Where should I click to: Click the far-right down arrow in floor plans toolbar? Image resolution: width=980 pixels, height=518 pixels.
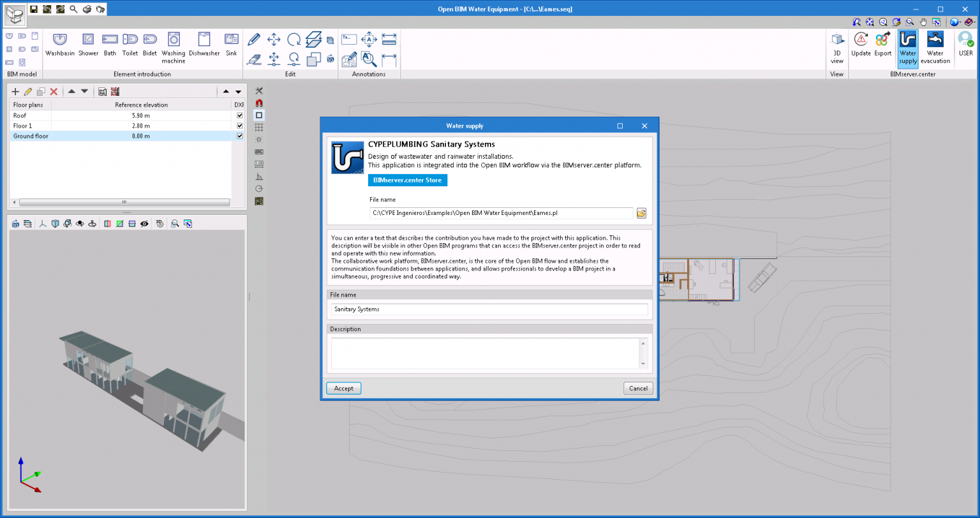(239, 92)
